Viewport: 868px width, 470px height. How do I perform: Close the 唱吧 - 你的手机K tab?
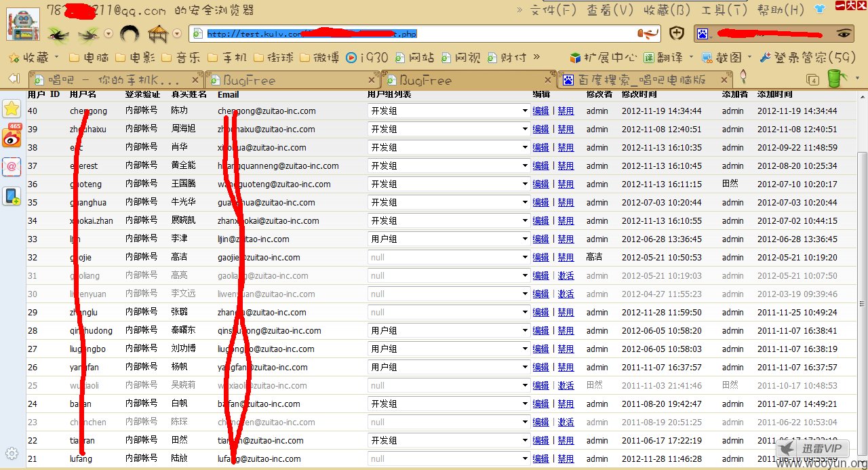click(x=195, y=80)
